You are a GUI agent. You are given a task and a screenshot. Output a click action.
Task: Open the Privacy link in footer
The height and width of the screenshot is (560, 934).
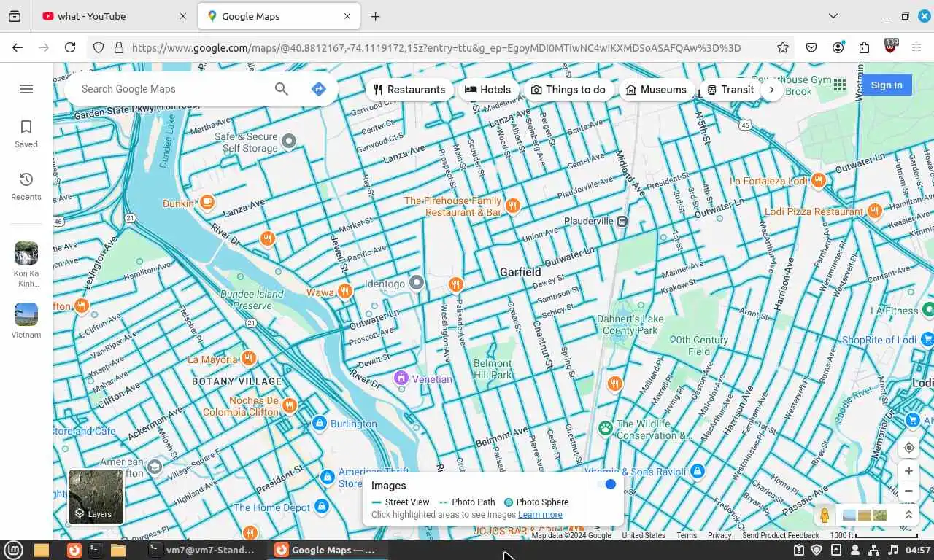point(719,535)
